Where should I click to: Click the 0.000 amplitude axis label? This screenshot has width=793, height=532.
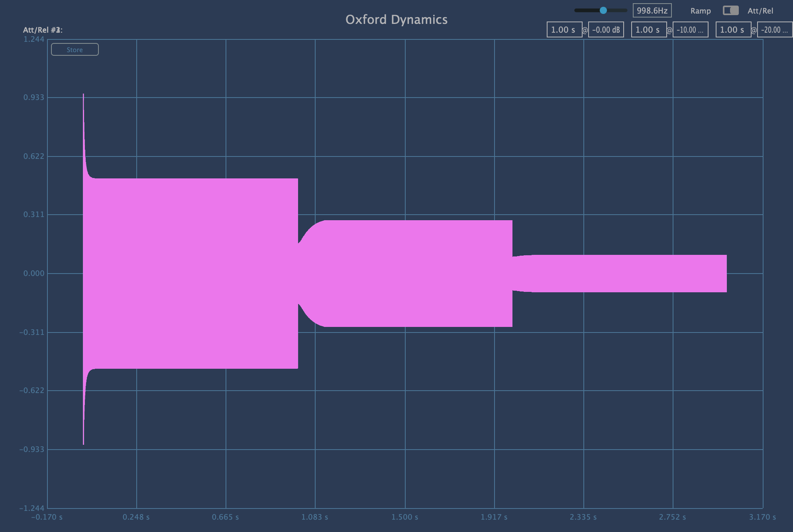(x=34, y=273)
